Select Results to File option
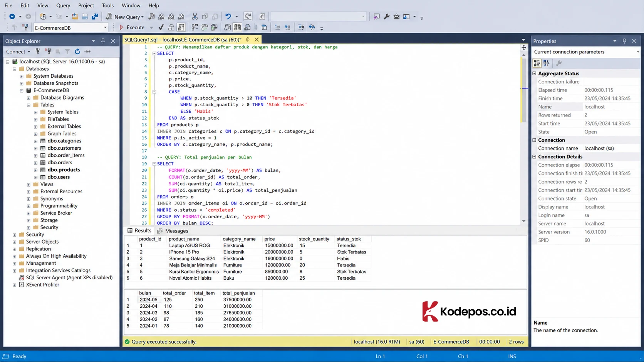The height and width of the screenshot is (362, 644). [x=247, y=27]
